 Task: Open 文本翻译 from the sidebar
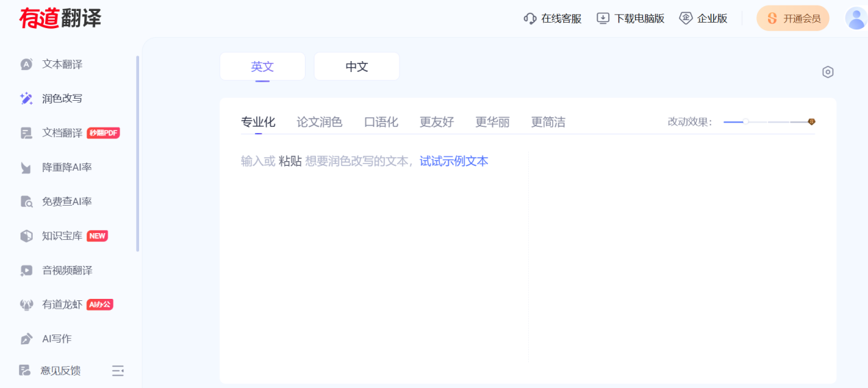coord(62,64)
